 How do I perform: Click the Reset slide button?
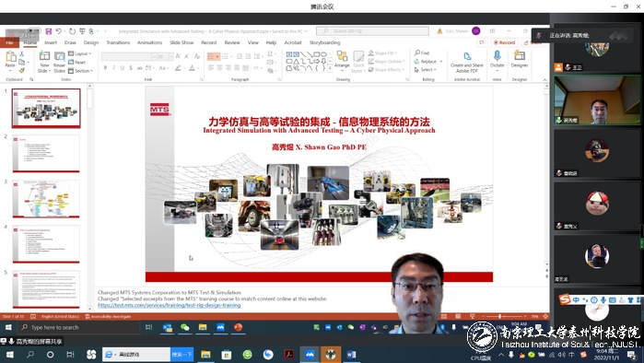point(77,62)
